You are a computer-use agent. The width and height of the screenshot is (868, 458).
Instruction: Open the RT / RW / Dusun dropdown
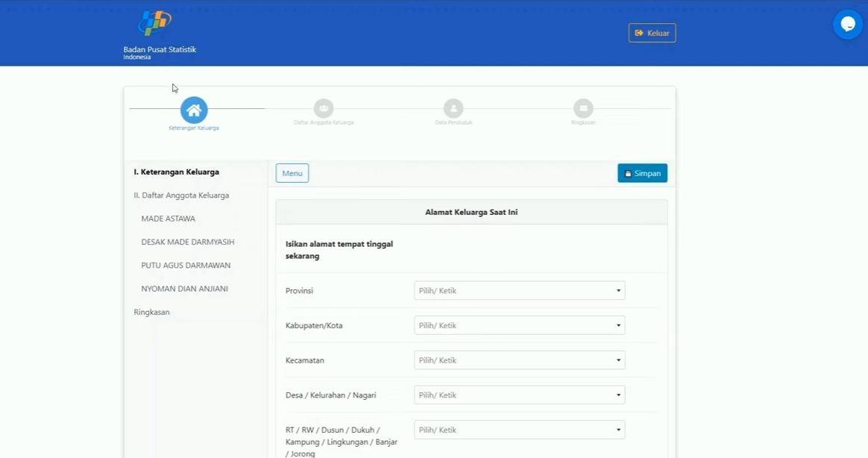(x=519, y=430)
